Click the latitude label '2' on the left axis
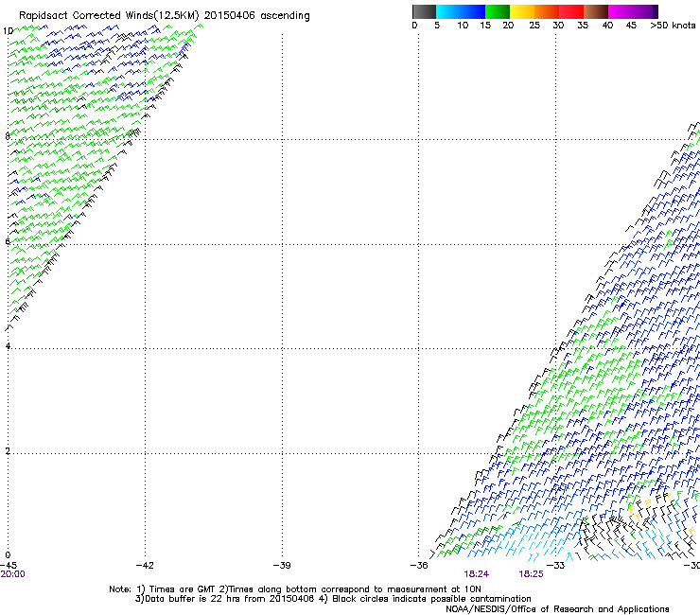The width and height of the screenshot is (700, 615). point(8,450)
